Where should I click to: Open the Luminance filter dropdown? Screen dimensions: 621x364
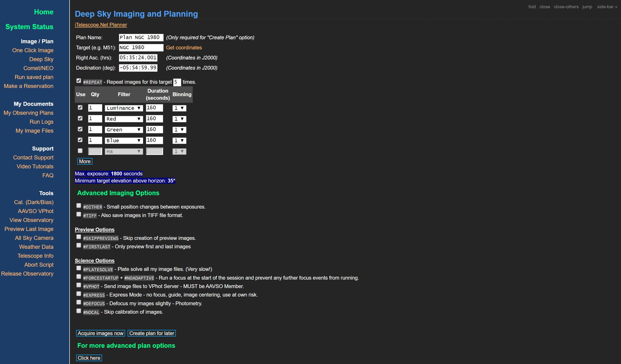[124, 108]
